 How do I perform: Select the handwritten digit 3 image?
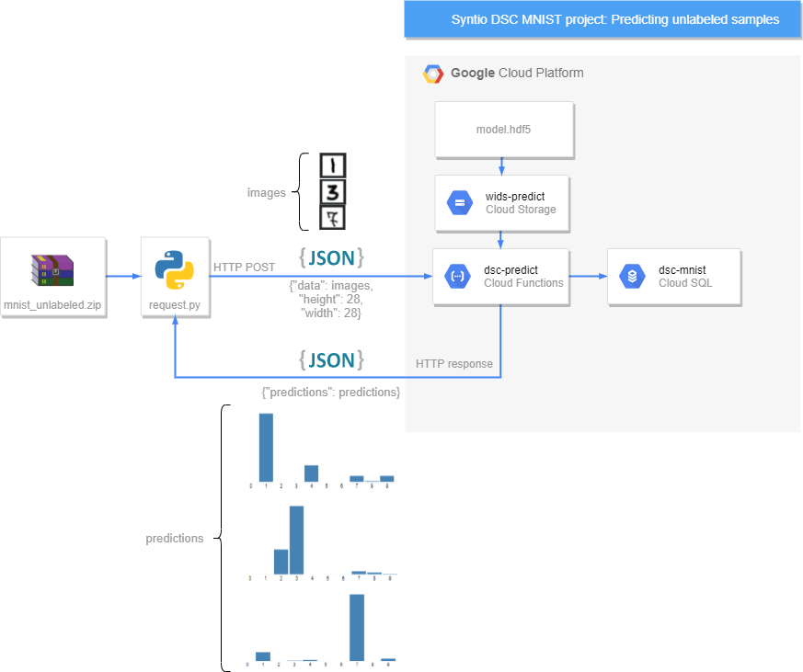pos(333,192)
